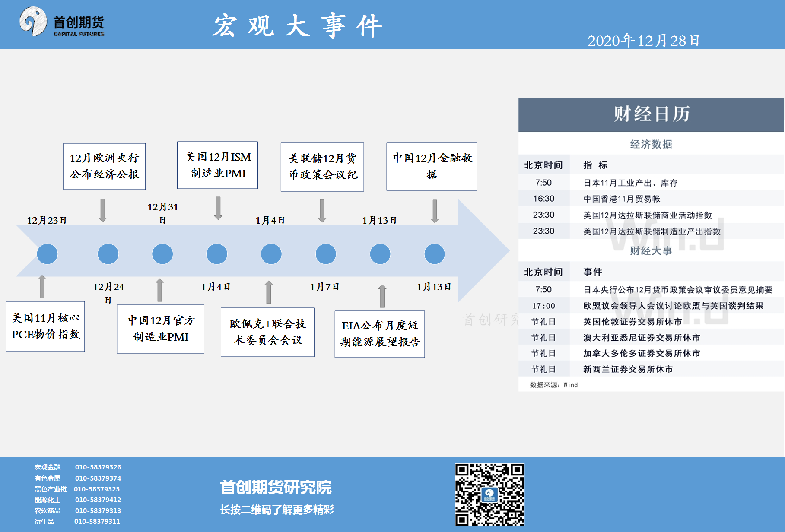This screenshot has width=785, height=532.
Task: Click the 12月31日 date label
Action: pyautogui.click(x=162, y=213)
